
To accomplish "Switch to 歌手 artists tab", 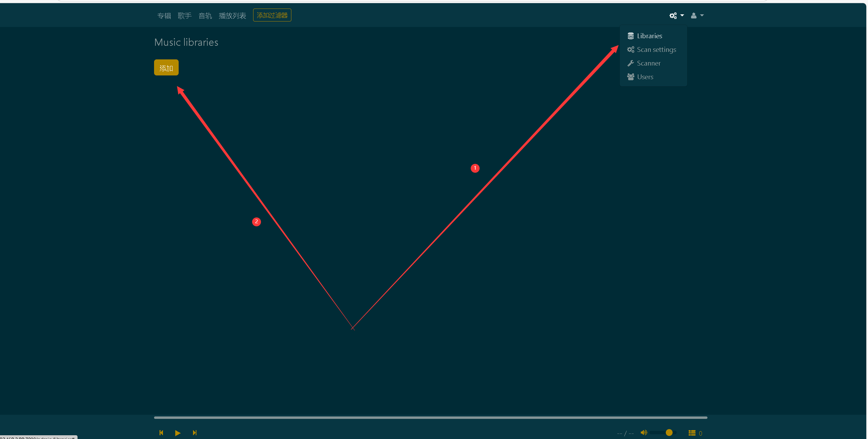I will click(x=184, y=16).
